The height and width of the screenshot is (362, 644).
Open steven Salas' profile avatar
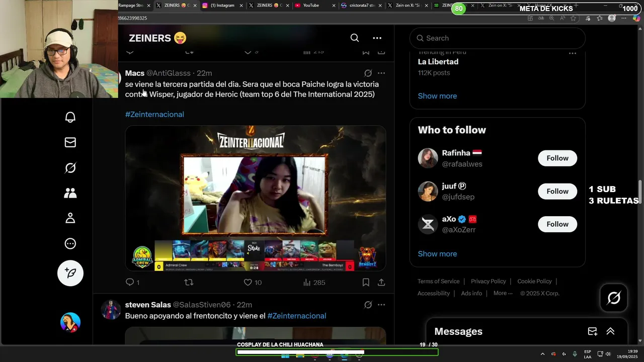coord(110,310)
